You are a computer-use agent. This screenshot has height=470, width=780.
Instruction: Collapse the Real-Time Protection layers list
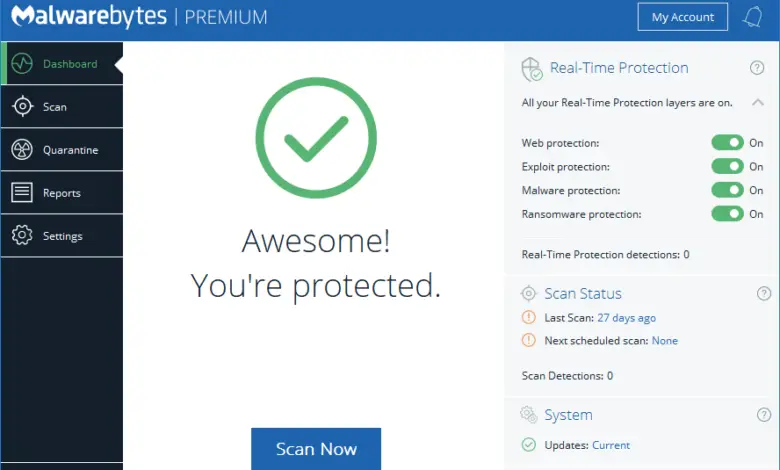pos(757,102)
